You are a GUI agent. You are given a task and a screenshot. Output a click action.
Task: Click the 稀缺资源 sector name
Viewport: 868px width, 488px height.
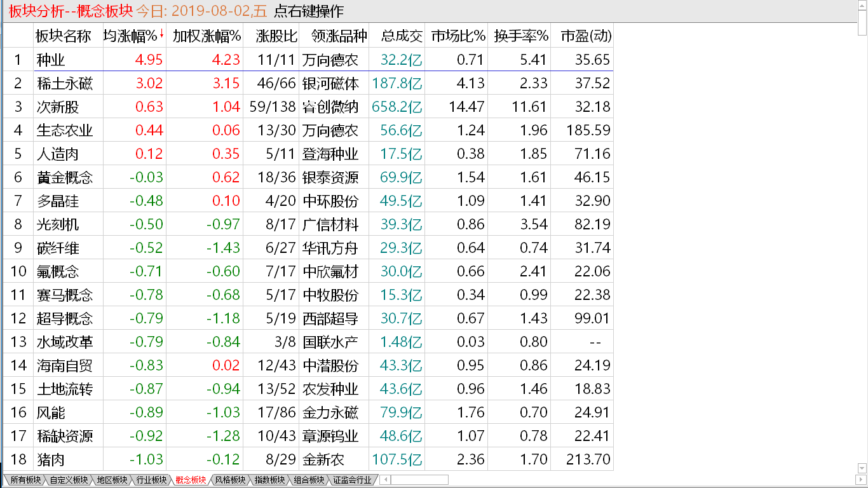pyautogui.click(x=65, y=436)
